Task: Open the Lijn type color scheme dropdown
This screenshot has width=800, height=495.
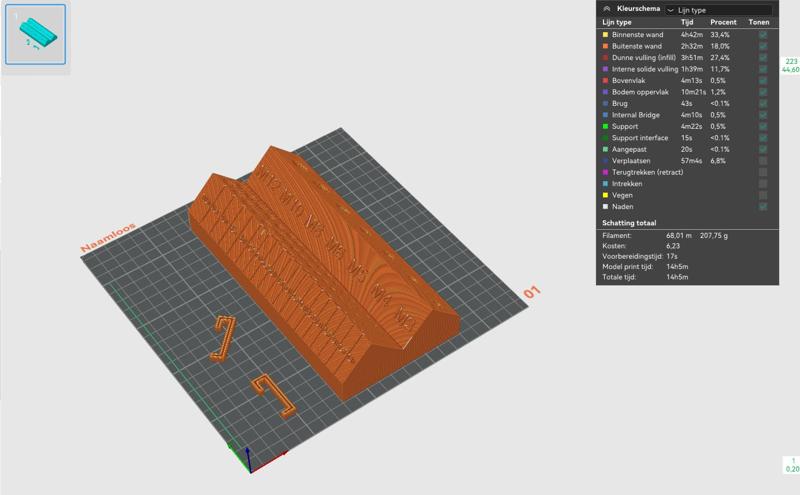Action: 718,10
